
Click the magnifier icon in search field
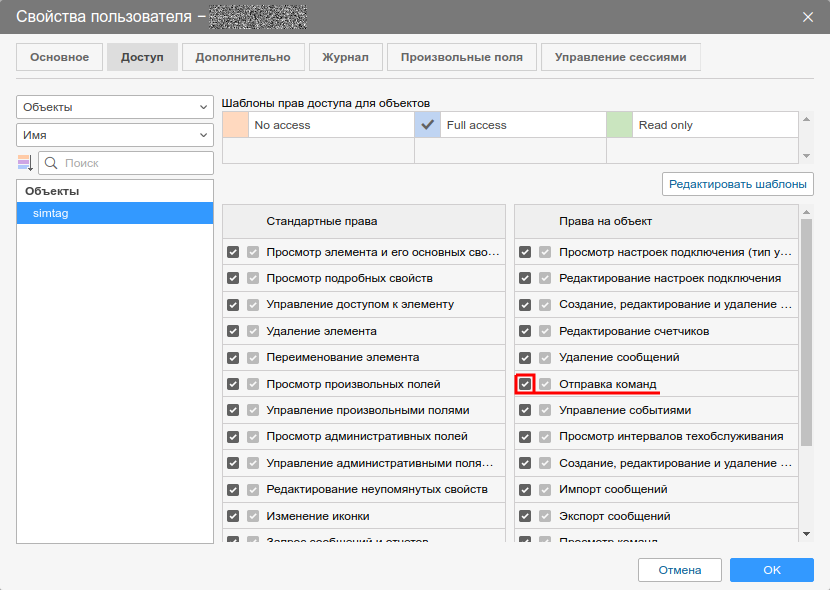(x=52, y=163)
